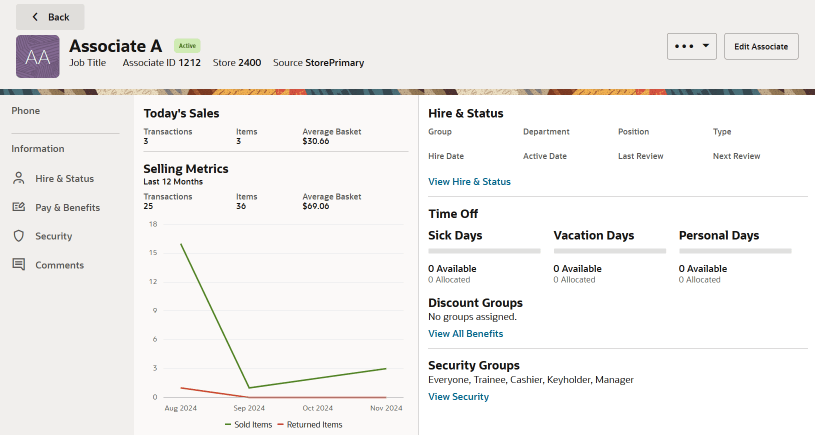Toggle the Sold Items legend entry
The height and width of the screenshot is (435, 815).
pyautogui.click(x=248, y=425)
